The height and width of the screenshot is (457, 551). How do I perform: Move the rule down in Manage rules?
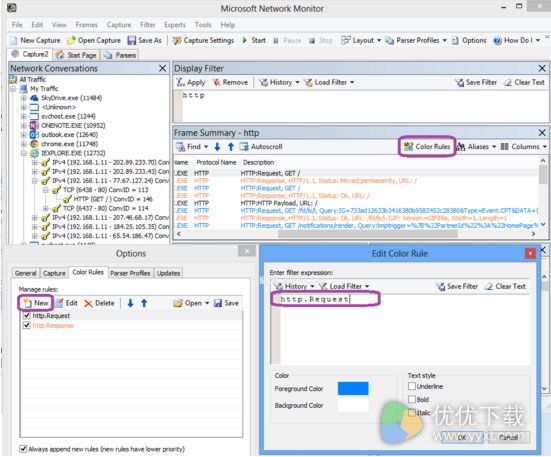(x=130, y=303)
